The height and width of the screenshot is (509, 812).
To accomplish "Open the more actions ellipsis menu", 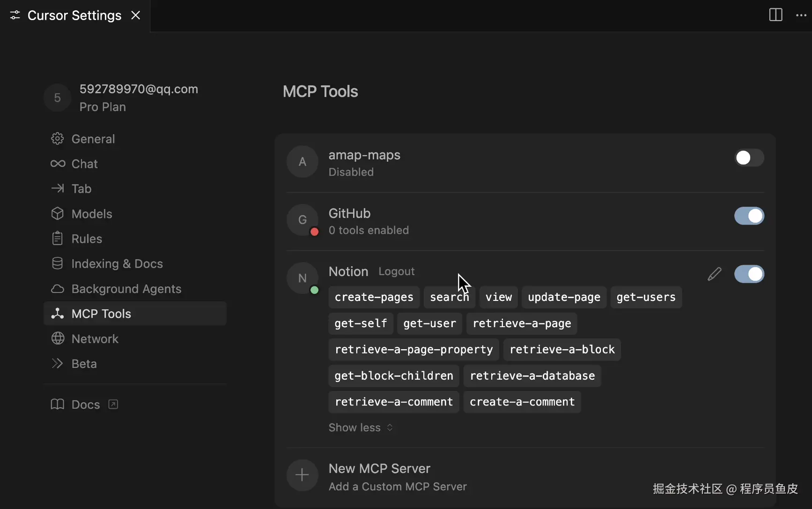I will (x=801, y=15).
